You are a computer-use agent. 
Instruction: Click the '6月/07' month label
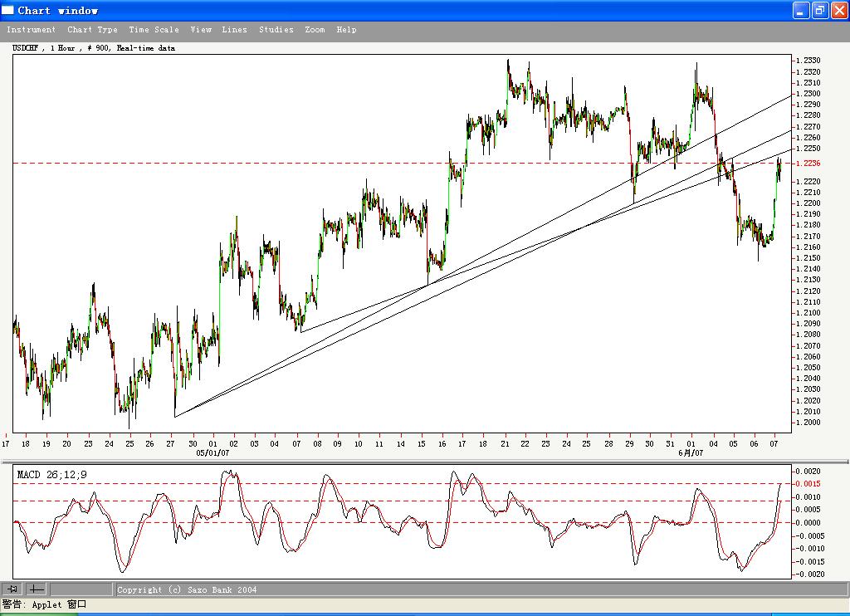click(691, 452)
